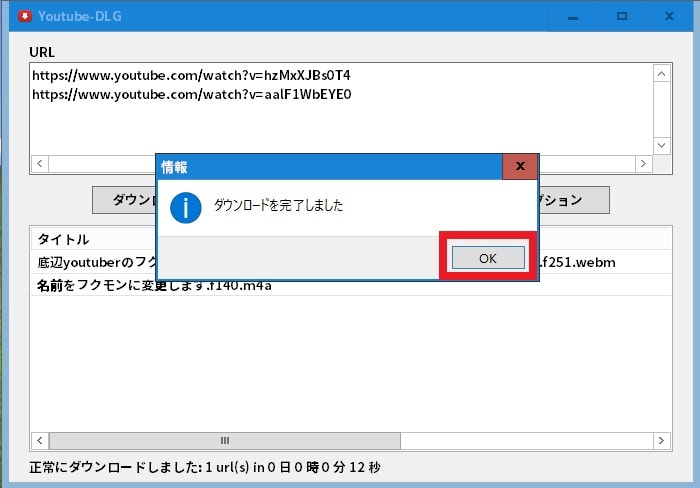
Task: Click the download list scroll right arrow
Action: (661, 441)
